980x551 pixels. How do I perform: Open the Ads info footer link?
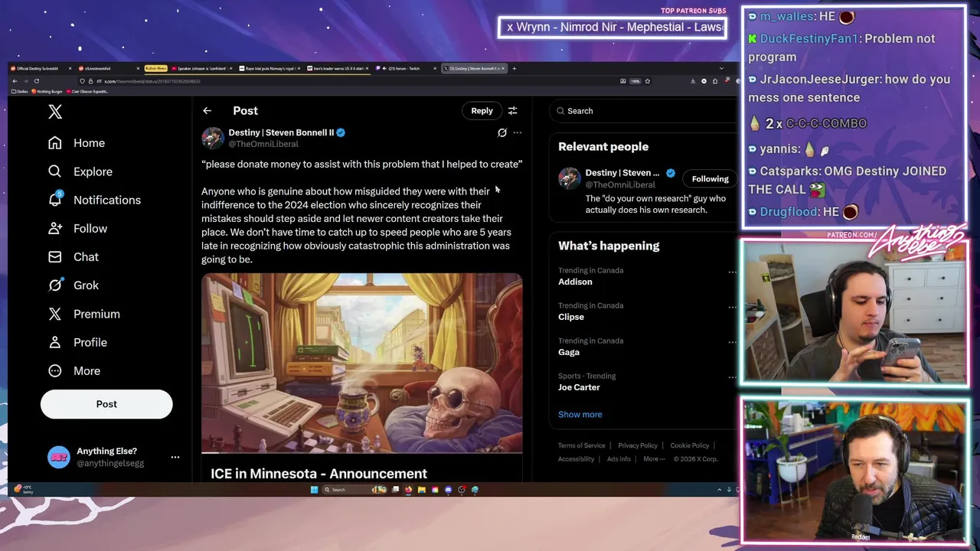coord(619,459)
